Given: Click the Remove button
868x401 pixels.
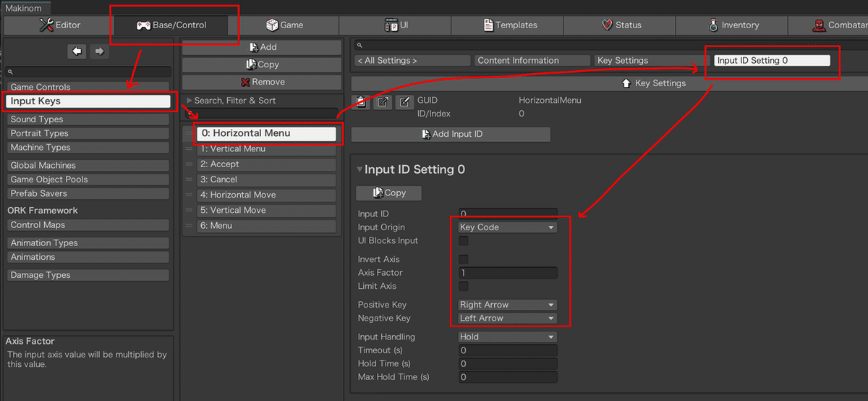Looking at the screenshot, I should coord(262,82).
